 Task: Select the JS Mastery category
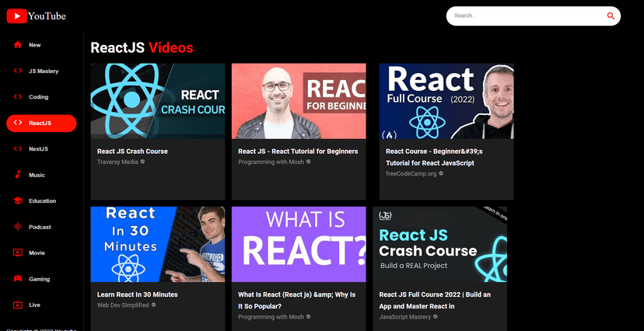click(41, 71)
